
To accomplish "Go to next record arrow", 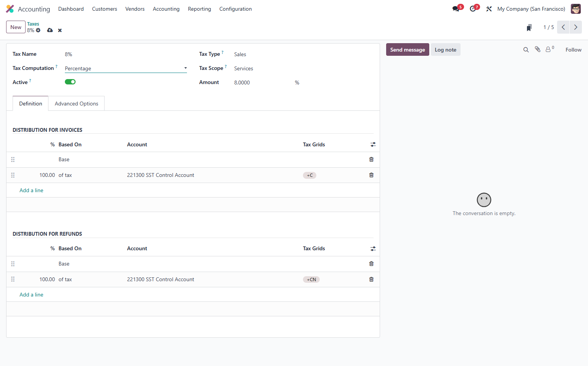I will click(x=576, y=27).
